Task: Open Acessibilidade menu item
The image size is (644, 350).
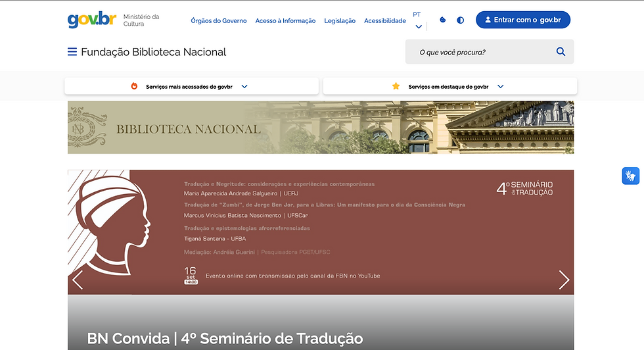Action: click(385, 20)
